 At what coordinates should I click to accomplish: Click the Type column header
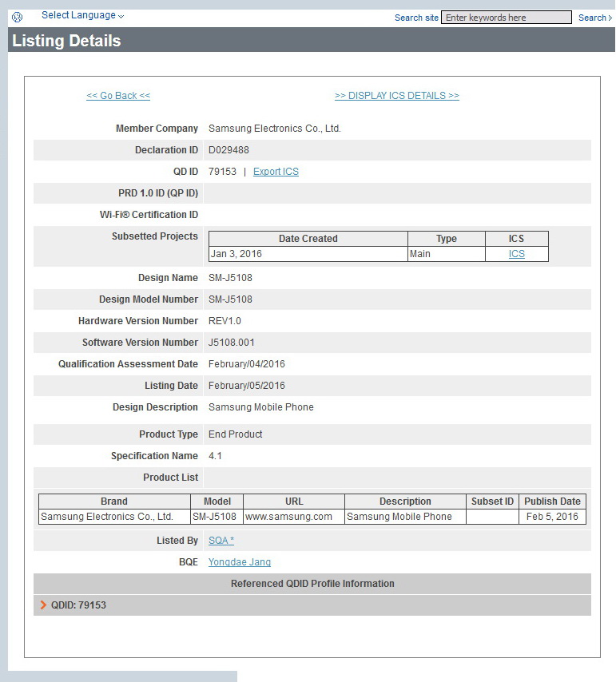click(x=447, y=239)
